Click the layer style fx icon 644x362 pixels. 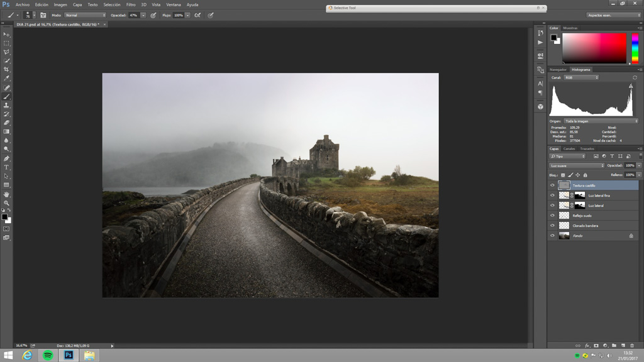coord(587,345)
